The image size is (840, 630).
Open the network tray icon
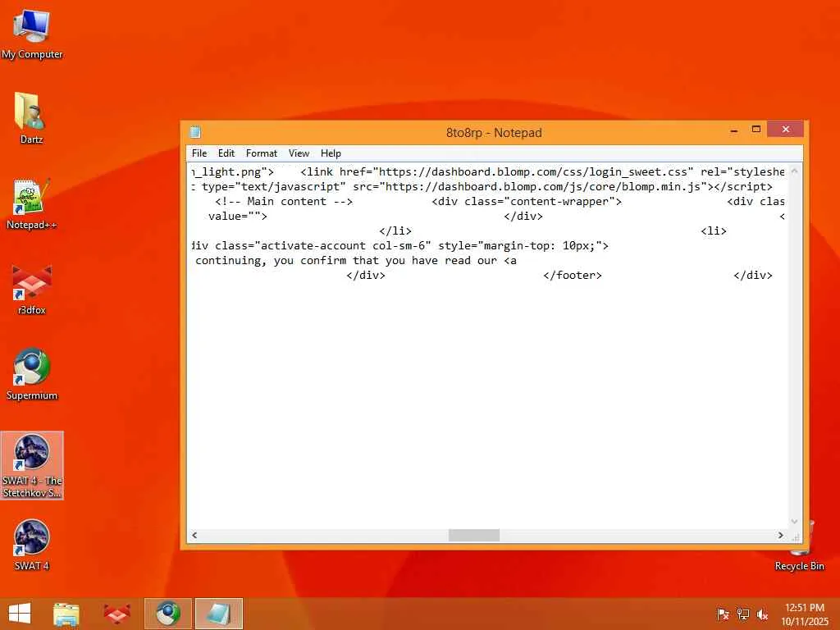click(x=743, y=614)
